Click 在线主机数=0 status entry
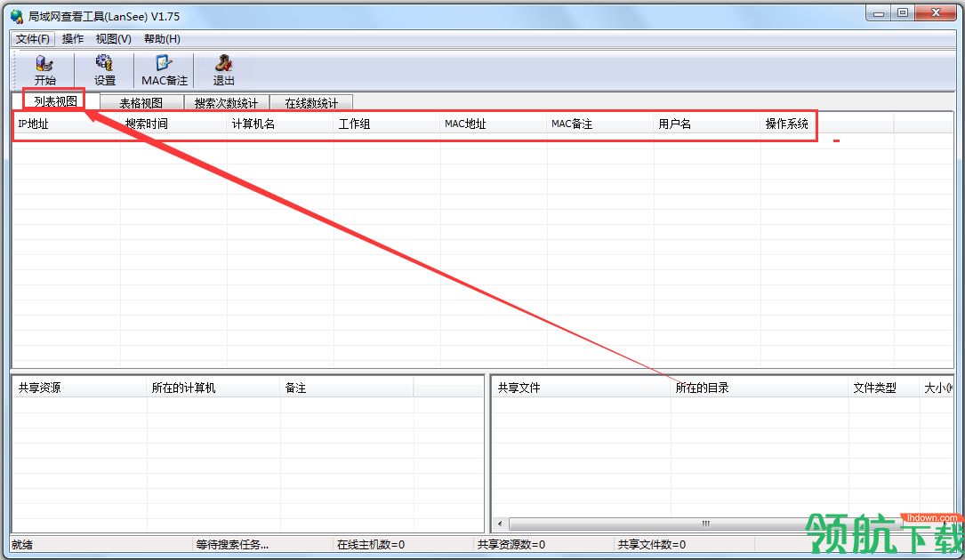 (x=371, y=545)
